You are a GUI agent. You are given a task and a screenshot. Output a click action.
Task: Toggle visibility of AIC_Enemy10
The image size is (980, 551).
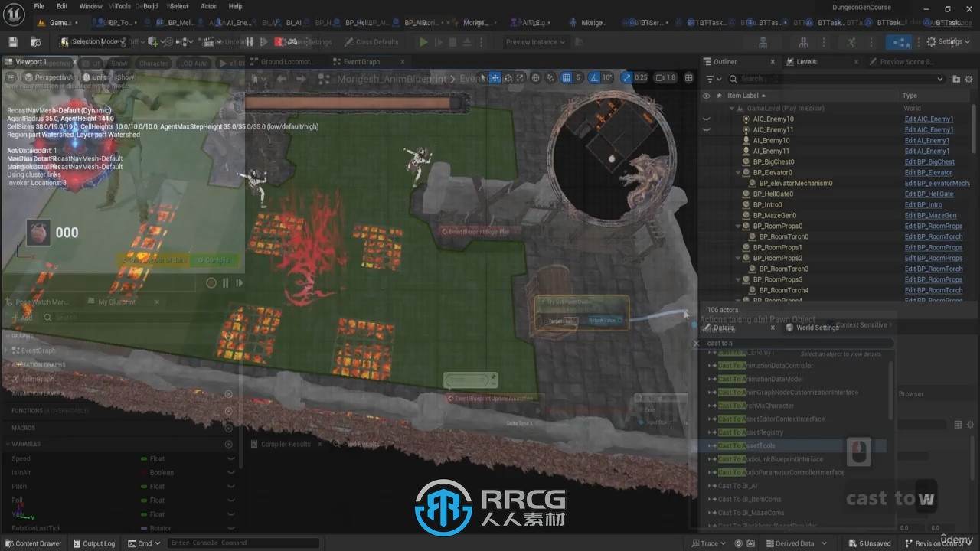coord(706,119)
